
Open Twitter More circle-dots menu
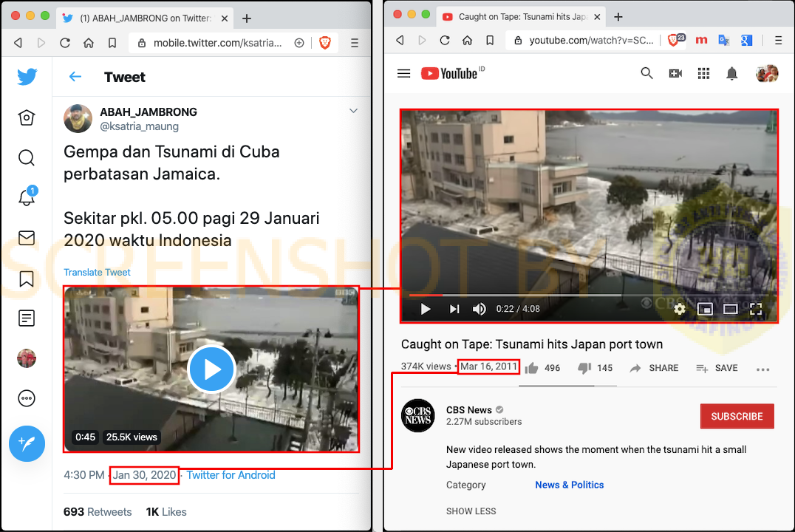(x=27, y=398)
